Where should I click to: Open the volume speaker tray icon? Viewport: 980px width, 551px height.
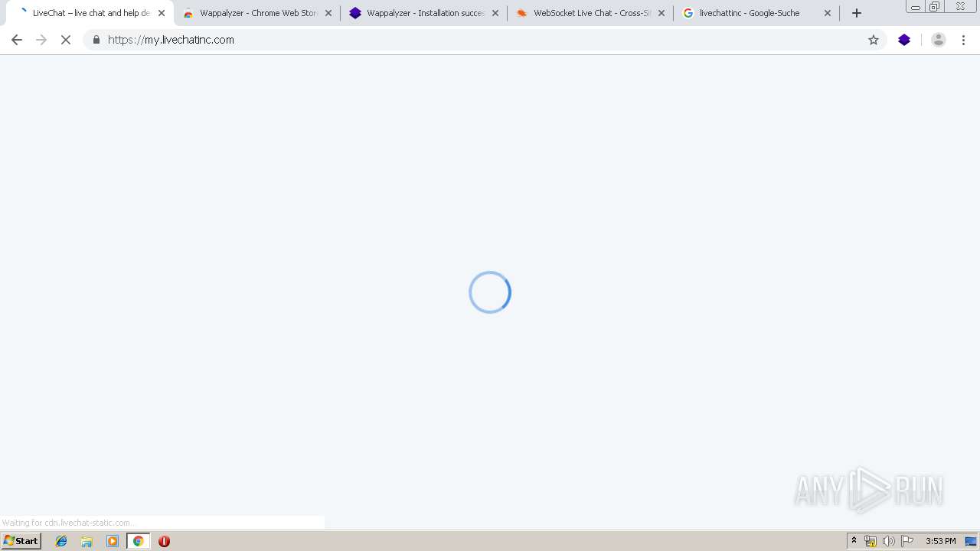[888, 541]
